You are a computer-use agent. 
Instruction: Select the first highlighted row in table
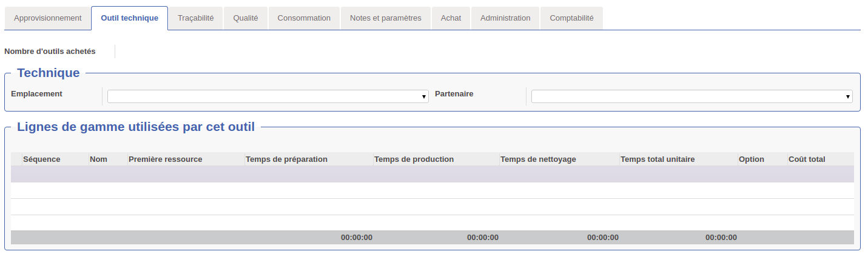pyautogui.click(x=432, y=175)
